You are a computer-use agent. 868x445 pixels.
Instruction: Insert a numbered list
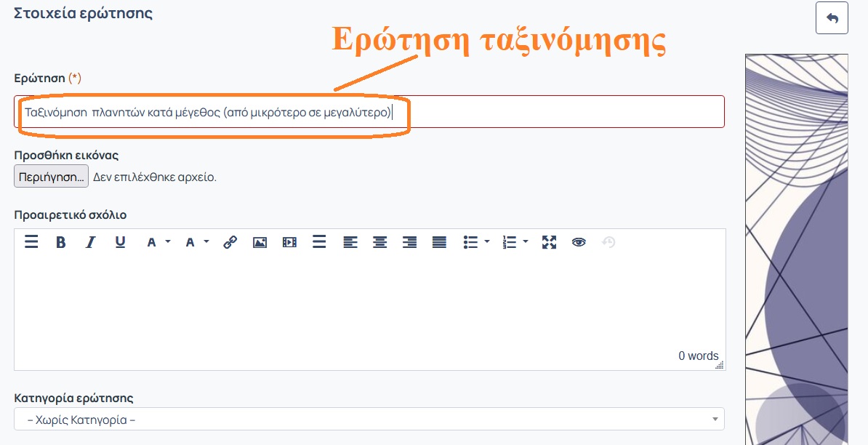[x=510, y=242]
